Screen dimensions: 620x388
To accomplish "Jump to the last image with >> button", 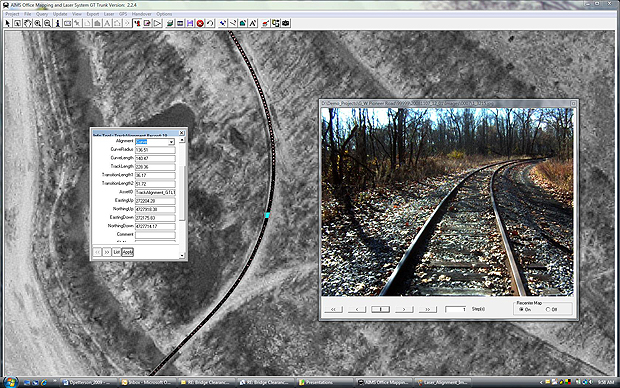I will point(427,309).
